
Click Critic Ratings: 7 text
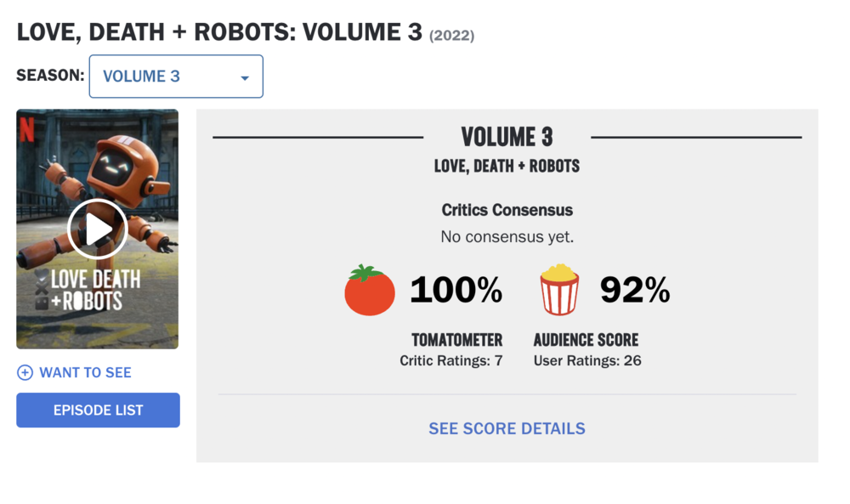tap(451, 361)
